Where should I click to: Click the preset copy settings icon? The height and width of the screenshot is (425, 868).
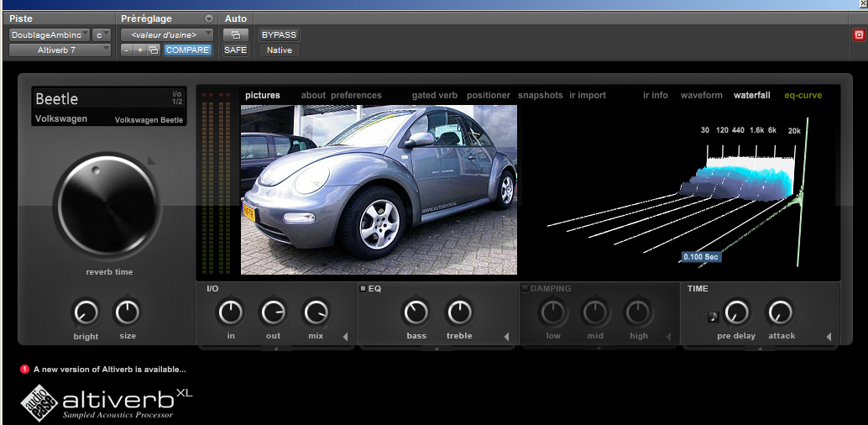[153, 50]
